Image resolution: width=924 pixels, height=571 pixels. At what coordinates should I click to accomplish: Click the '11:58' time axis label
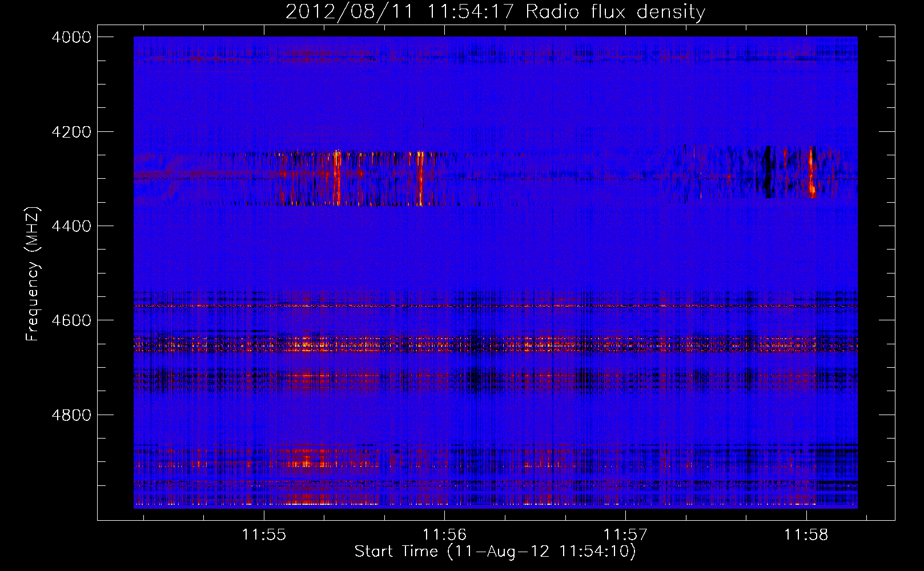[806, 535]
